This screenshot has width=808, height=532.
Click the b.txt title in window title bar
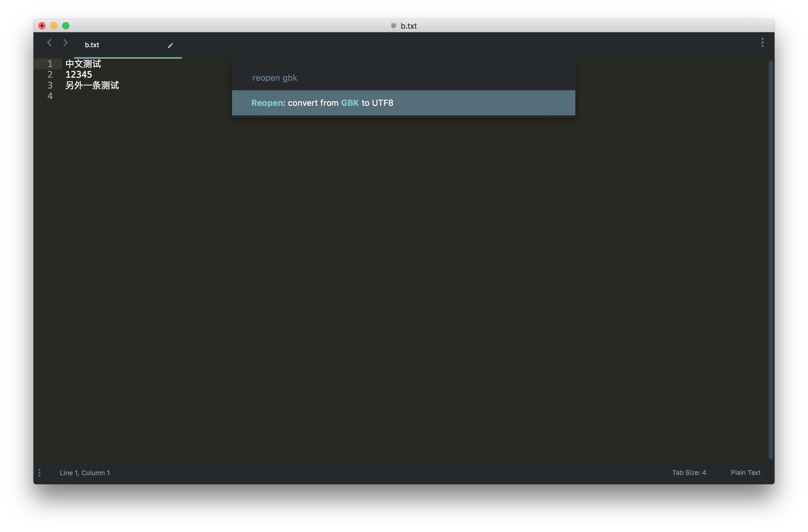point(408,26)
